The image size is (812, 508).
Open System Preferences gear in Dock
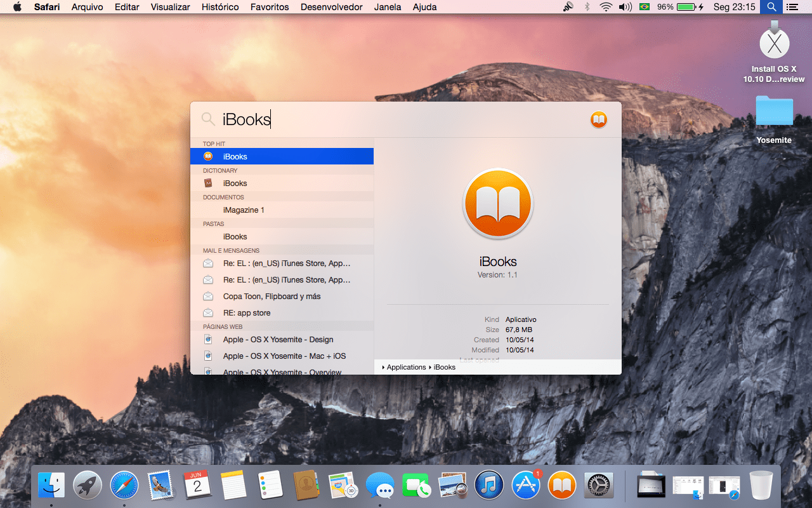coord(599,486)
